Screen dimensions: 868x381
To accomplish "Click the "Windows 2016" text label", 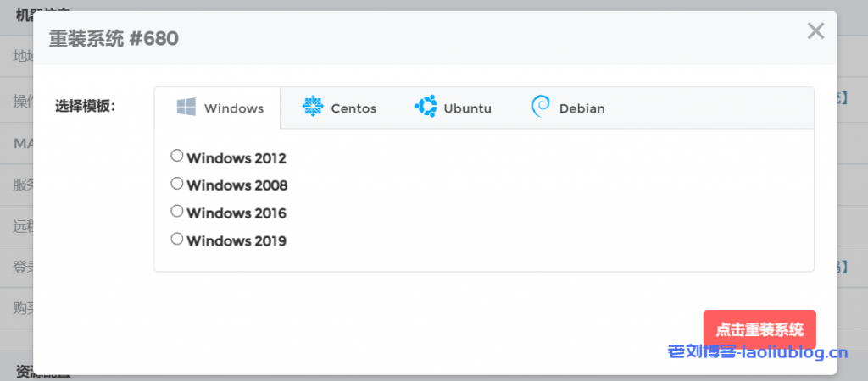I will click(236, 213).
